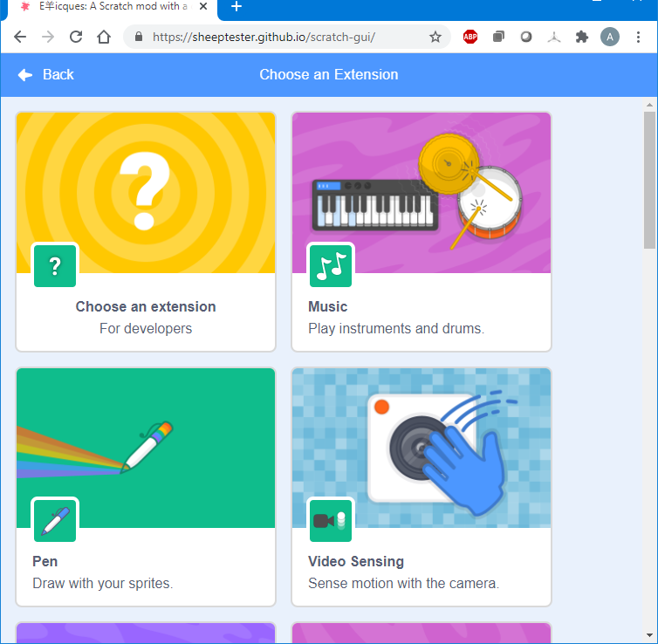Image resolution: width=658 pixels, height=644 pixels.
Task: Open Chrome three-dot menu
Action: pyautogui.click(x=638, y=37)
